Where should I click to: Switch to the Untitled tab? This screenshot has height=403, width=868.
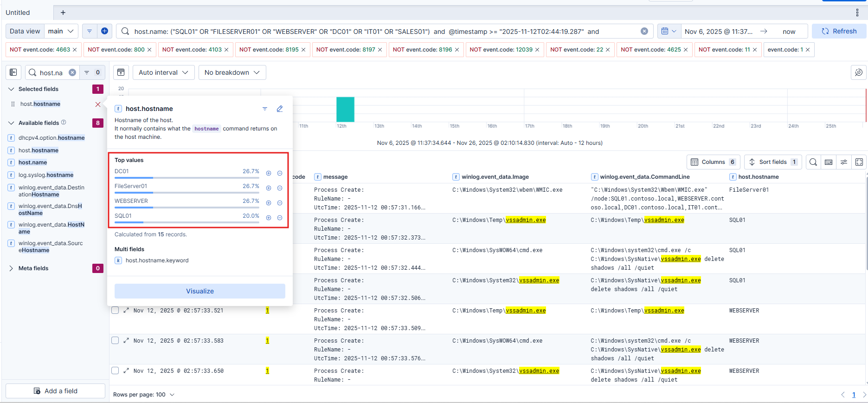pos(18,13)
